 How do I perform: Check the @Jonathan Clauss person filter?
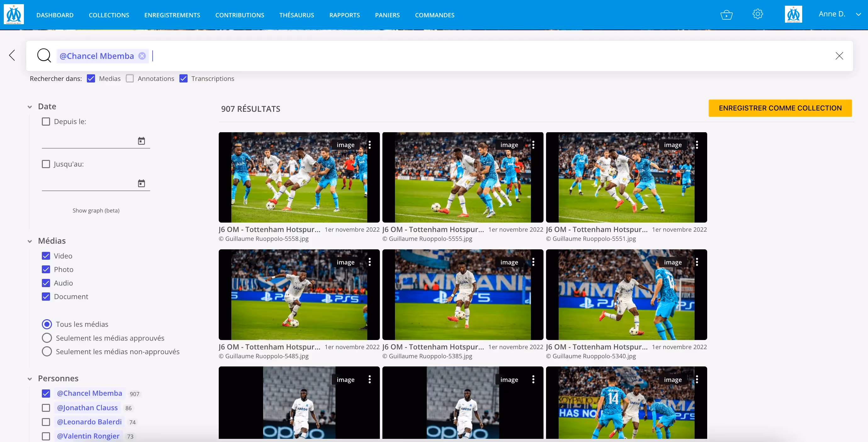46,408
